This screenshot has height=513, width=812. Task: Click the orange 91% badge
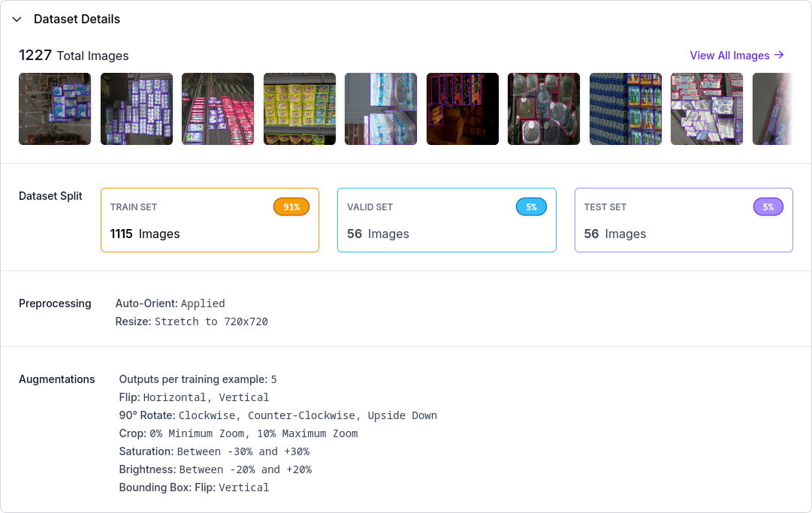point(291,207)
